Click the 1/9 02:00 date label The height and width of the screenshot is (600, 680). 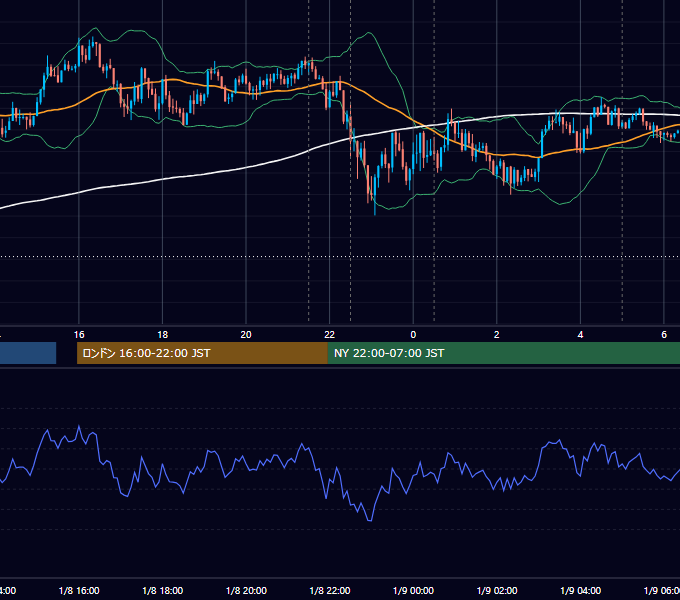click(x=497, y=590)
